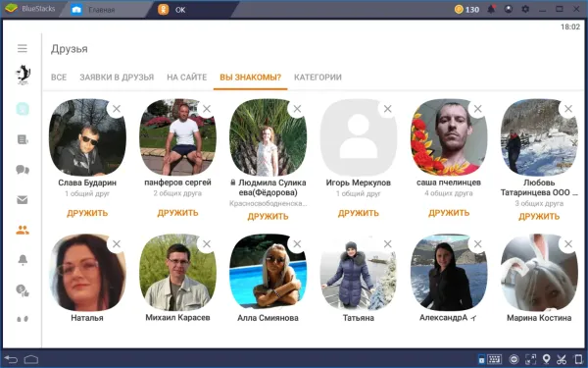Click ДРУЖИТЬ under Слава Бударин
The width and height of the screenshot is (588, 368).
tap(87, 213)
